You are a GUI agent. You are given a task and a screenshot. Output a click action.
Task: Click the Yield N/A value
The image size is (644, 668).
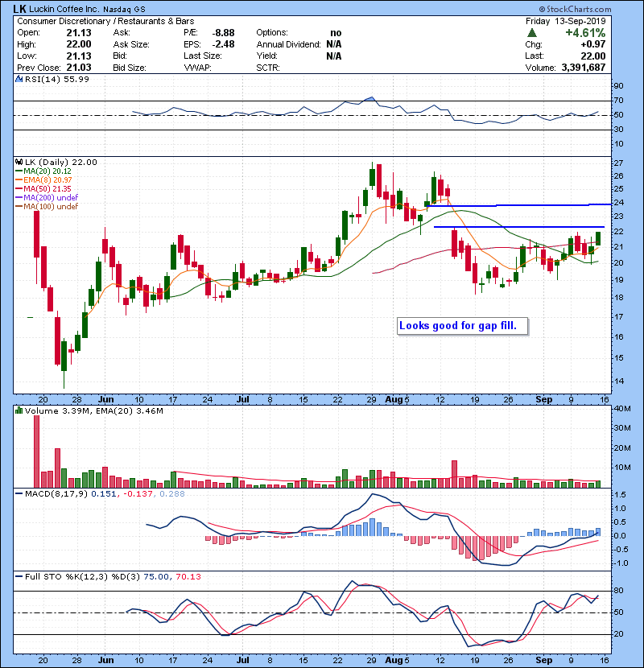(334, 56)
